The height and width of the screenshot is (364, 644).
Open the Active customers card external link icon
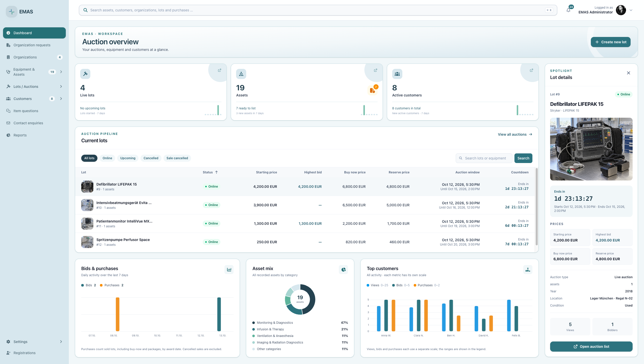coord(531,70)
